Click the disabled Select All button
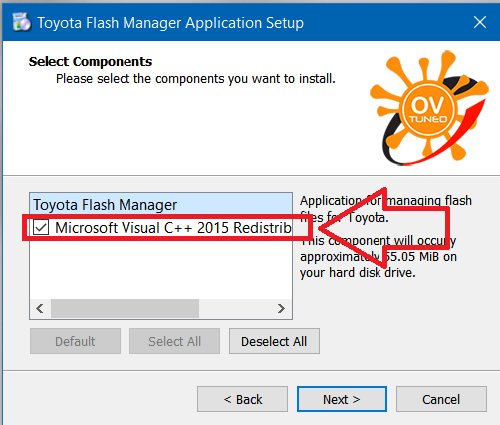 click(174, 341)
